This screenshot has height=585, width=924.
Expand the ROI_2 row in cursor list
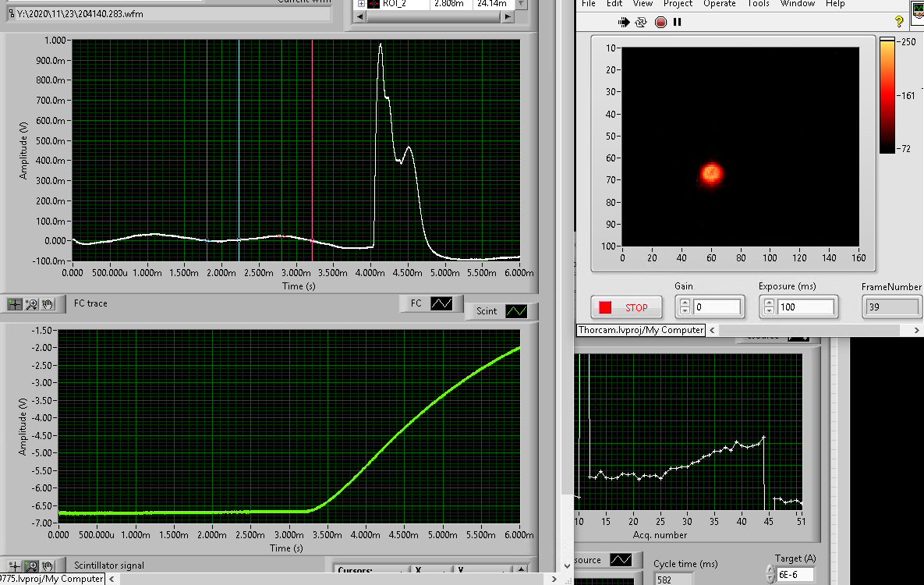[x=361, y=4]
